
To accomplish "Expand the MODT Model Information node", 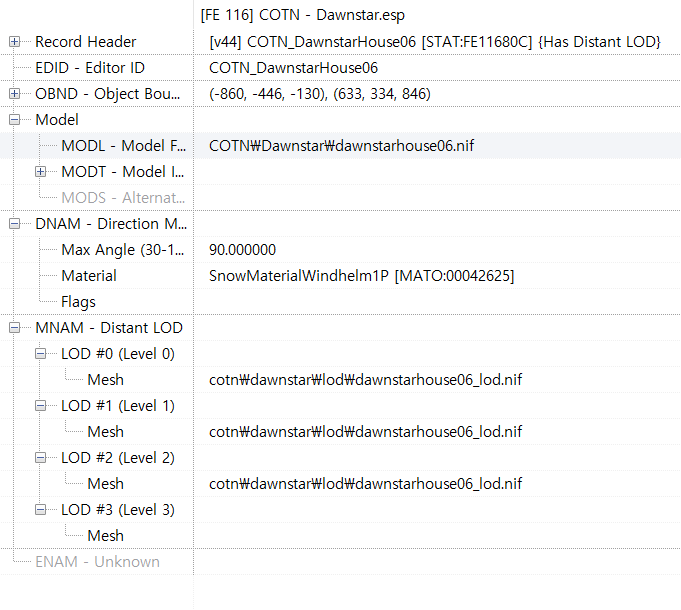I will coord(41,172).
